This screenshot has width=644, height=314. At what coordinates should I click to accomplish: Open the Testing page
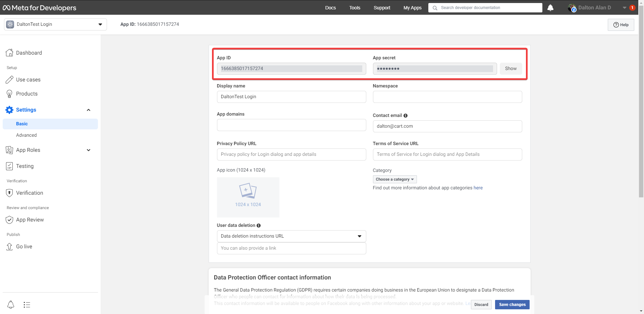click(x=25, y=166)
